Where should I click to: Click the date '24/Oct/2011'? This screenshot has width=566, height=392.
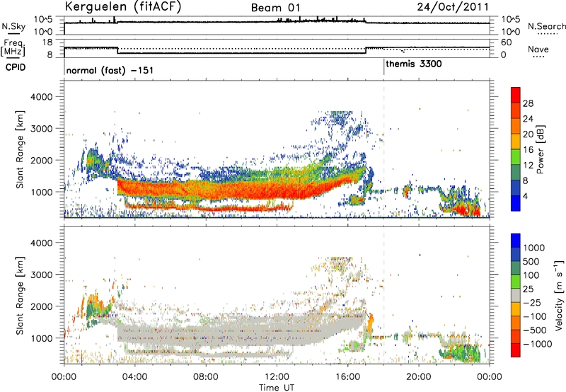pyautogui.click(x=453, y=7)
